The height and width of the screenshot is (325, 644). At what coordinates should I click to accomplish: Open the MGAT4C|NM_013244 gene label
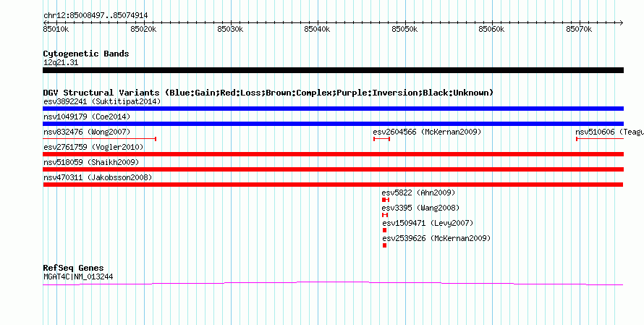(x=78, y=277)
